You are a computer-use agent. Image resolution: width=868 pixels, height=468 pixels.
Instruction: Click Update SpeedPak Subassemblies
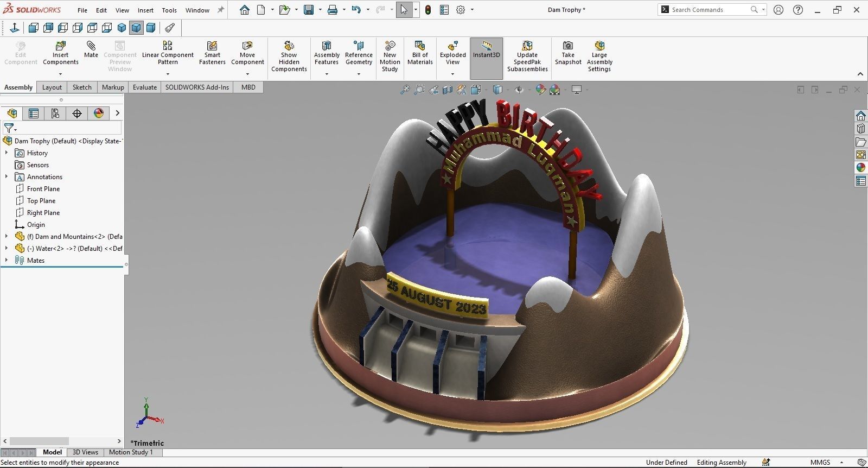pyautogui.click(x=527, y=56)
